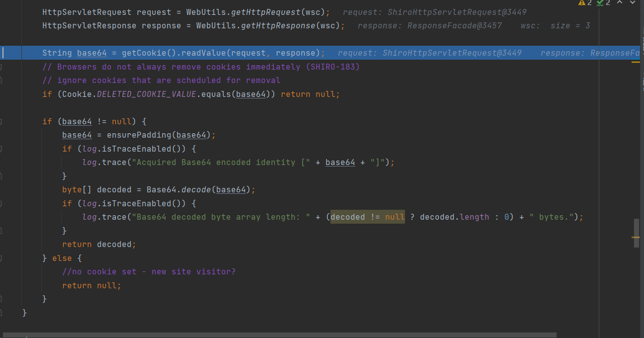
Task: Click the 'wsc: size = 3' inline debug hint
Action: (x=555, y=25)
